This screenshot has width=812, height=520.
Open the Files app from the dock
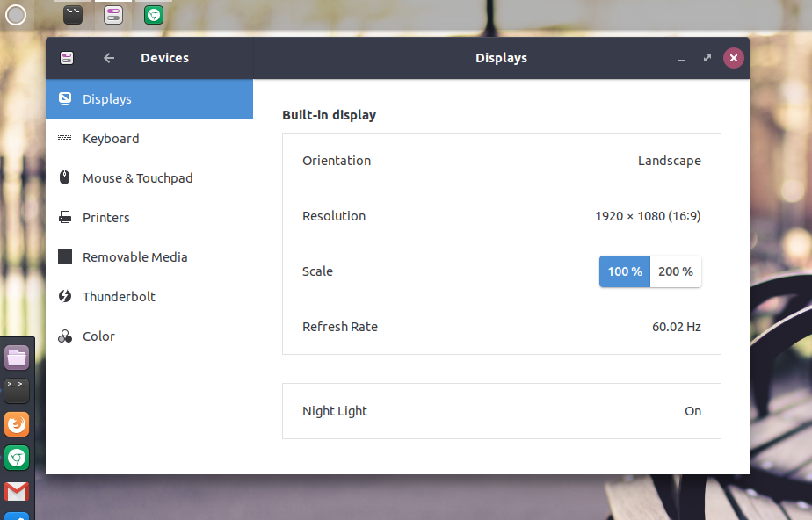coord(17,357)
